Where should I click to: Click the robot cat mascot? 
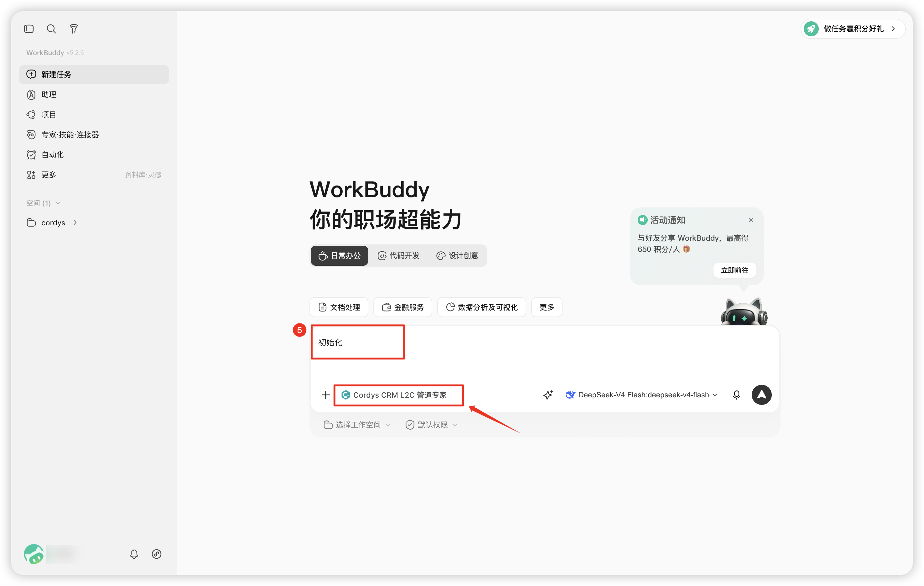pyautogui.click(x=744, y=311)
